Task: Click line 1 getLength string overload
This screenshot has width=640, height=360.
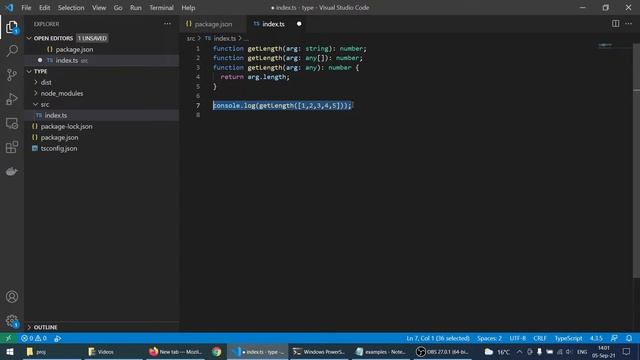Action: [x=290, y=49]
